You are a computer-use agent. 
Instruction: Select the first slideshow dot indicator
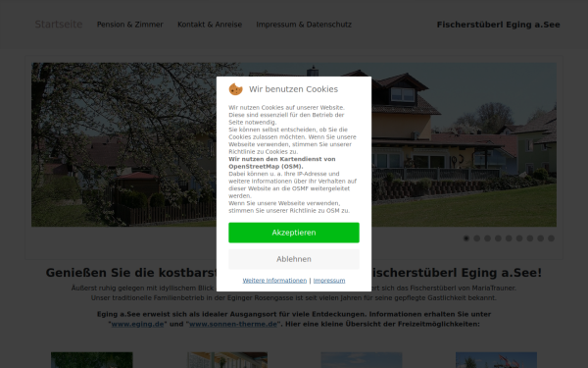[466, 238]
